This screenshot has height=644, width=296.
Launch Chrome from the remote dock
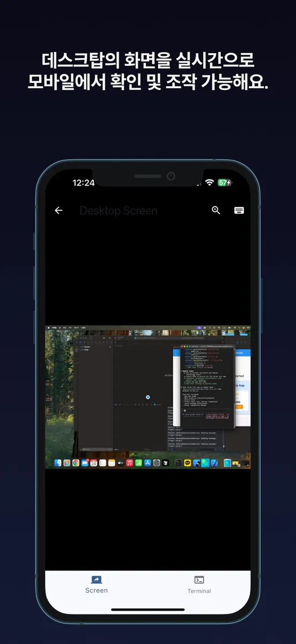click(76, 463)
